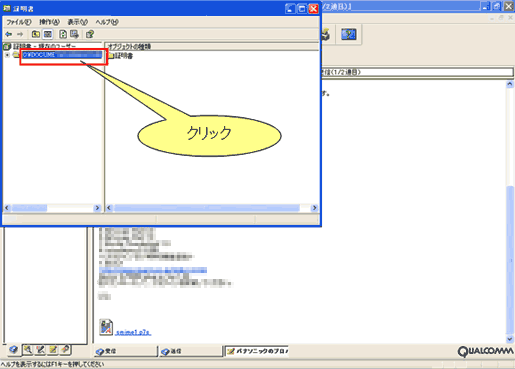Click the Forward arrow in certificates toolbar
Viewport: 515px width, 369px height.
coord(20,34)
